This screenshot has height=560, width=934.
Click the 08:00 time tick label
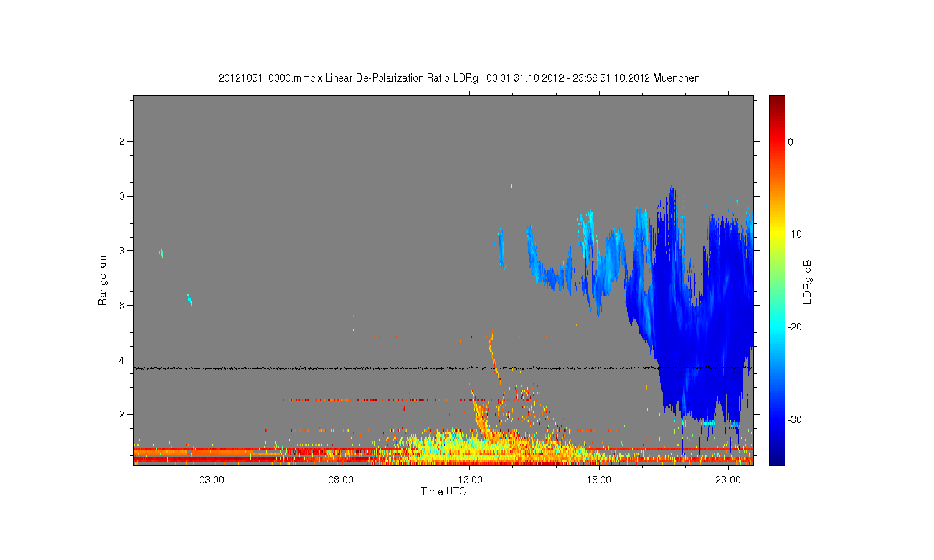tap(341, 480)
